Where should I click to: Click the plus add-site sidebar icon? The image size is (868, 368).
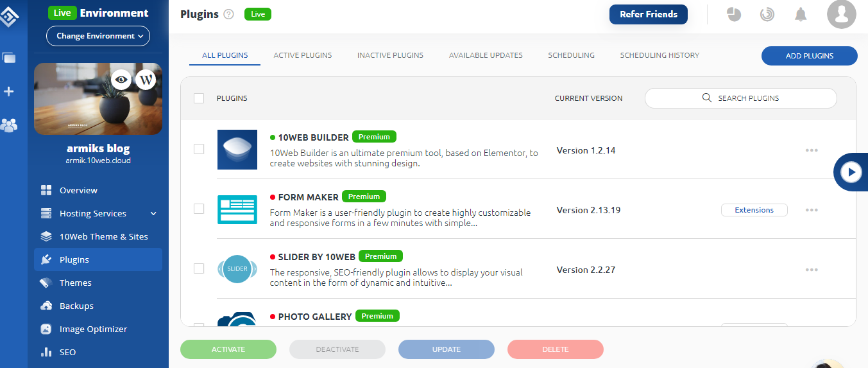coord(9,92)
